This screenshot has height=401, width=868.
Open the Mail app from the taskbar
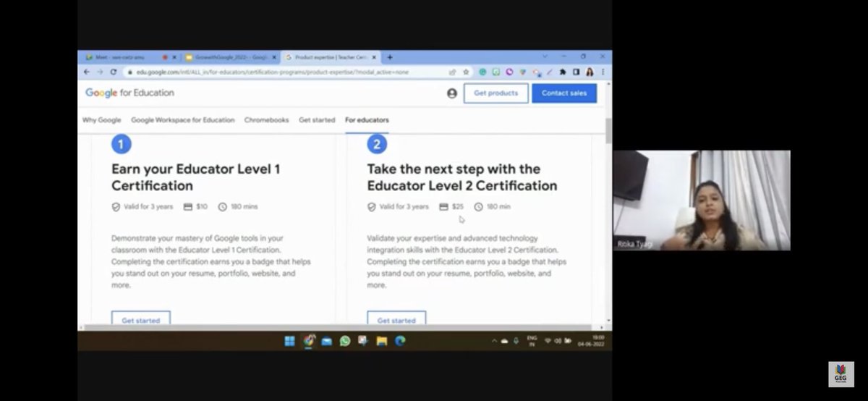[x=327, y=341]
